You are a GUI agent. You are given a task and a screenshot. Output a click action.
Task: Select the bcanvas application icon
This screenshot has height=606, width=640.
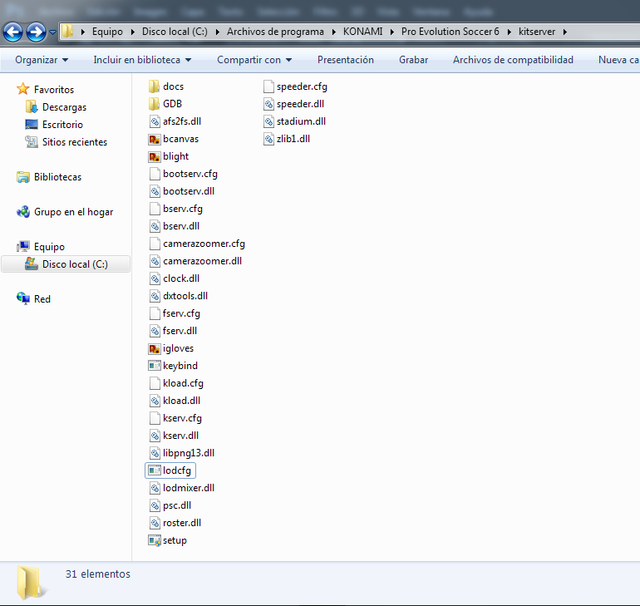(x=154, y=139)
